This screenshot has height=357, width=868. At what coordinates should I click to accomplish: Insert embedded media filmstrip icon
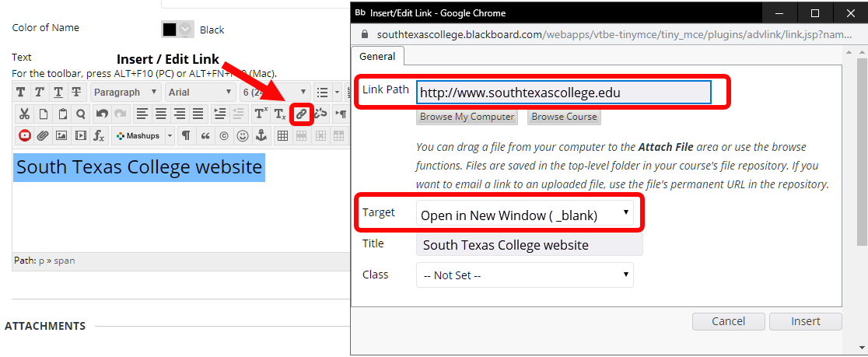[x=81, y=135]
